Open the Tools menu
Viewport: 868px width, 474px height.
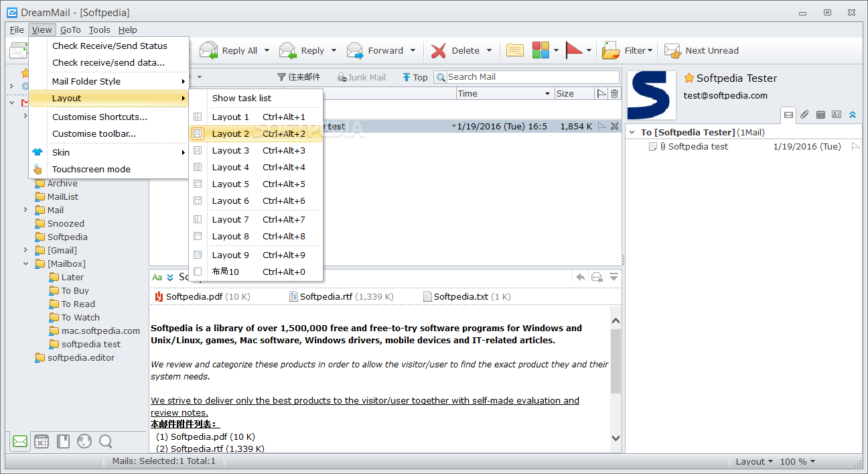coord(99,29)
